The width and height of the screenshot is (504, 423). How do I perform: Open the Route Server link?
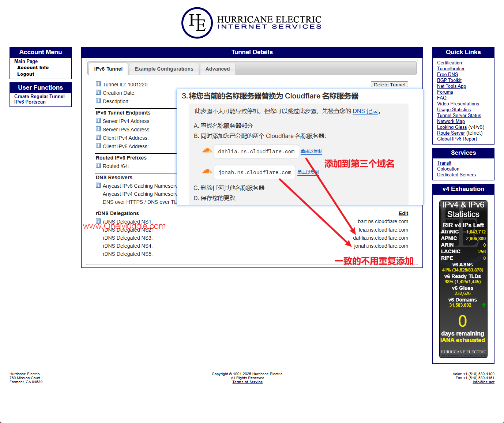pos(451,133)
